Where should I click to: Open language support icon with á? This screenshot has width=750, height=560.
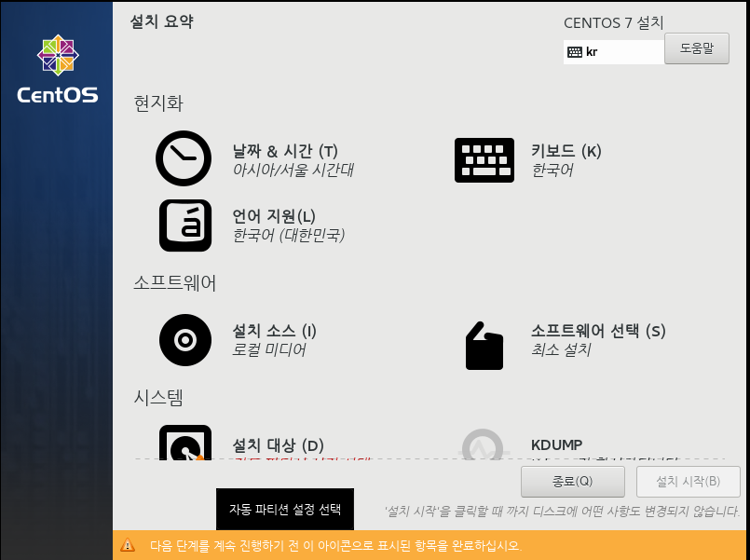tap(185, 225)
